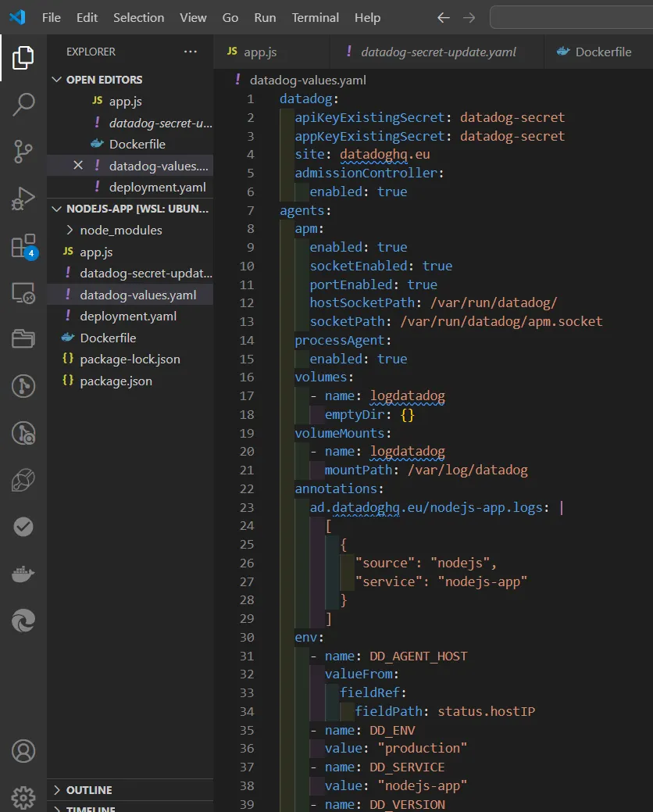Click line number 7 in gutter
This screenshot has height=812, width=653.
tap(251, 210)
